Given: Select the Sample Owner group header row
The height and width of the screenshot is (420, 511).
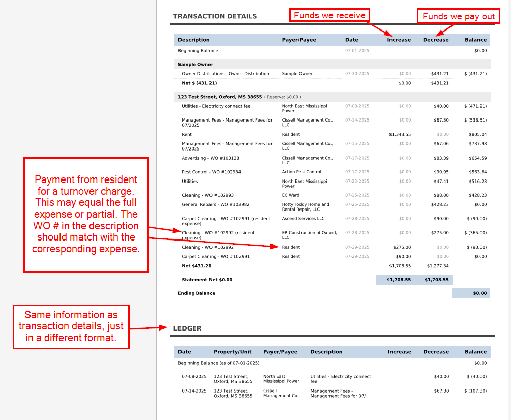Looking at the screenshot, I should pos(195,65).
